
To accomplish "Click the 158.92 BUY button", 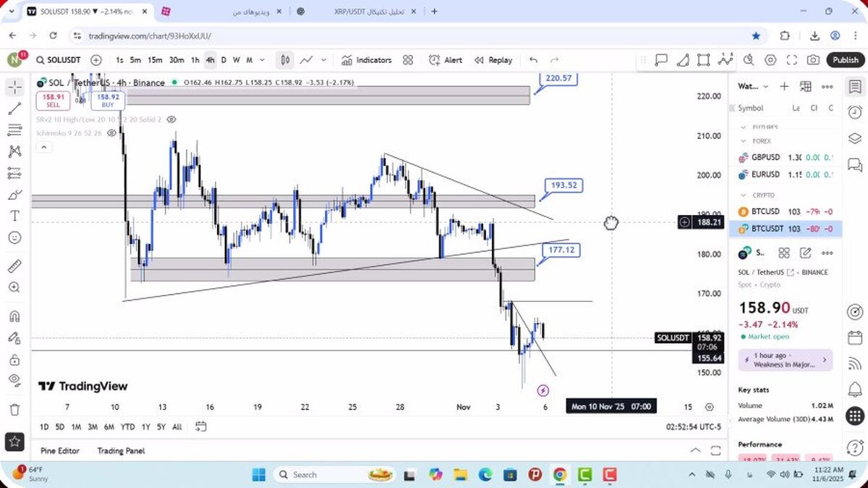I will coord(108,101).
